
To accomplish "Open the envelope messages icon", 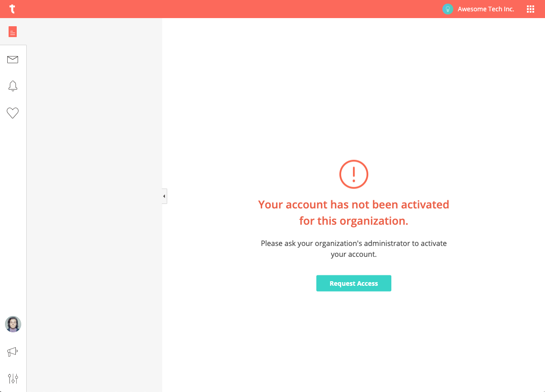I will click(13, 59).
